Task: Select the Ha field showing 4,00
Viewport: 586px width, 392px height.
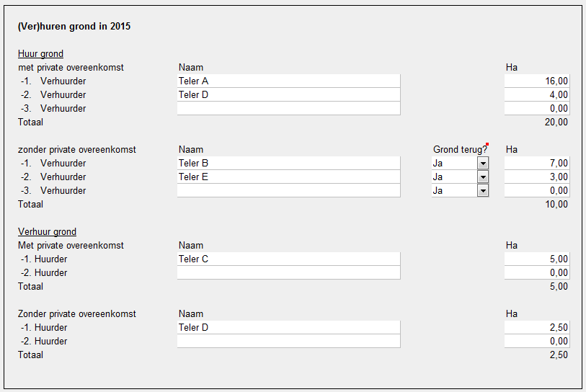Action: point(536,95)
